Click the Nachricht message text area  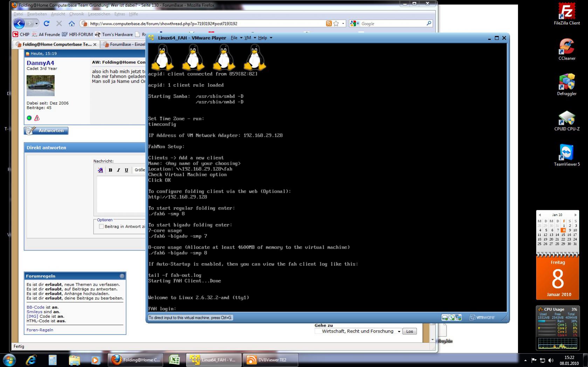121,194
